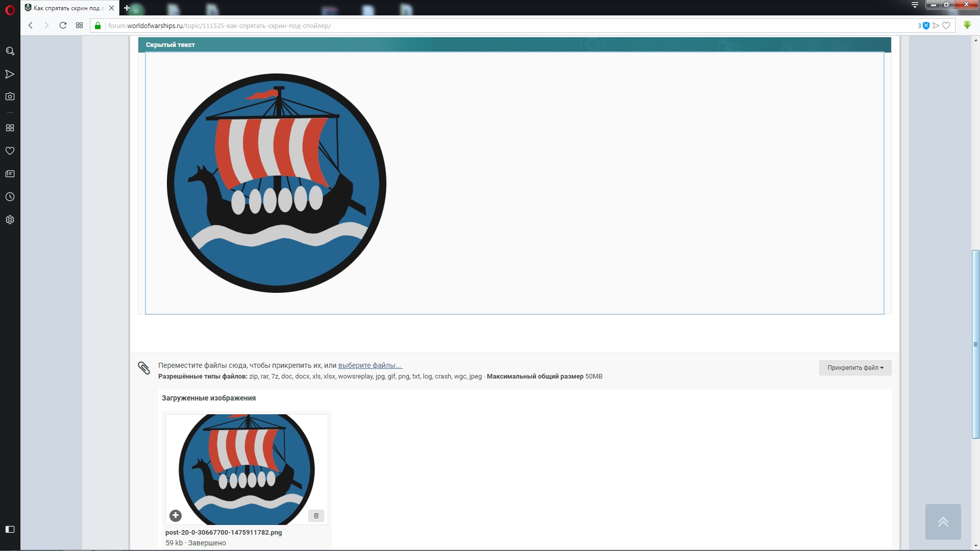
Task: Click 'Загруженные изображения' heading
Action: [209, 398]
